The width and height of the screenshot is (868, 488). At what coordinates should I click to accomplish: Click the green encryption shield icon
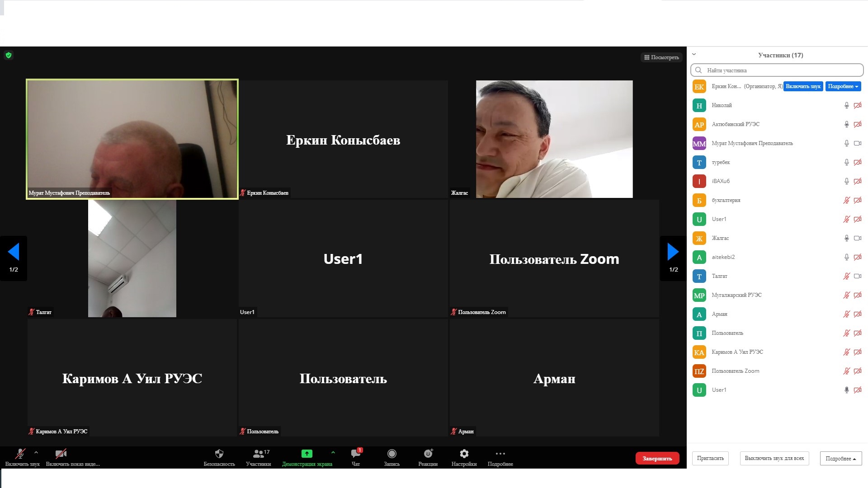tap(9, 55)
